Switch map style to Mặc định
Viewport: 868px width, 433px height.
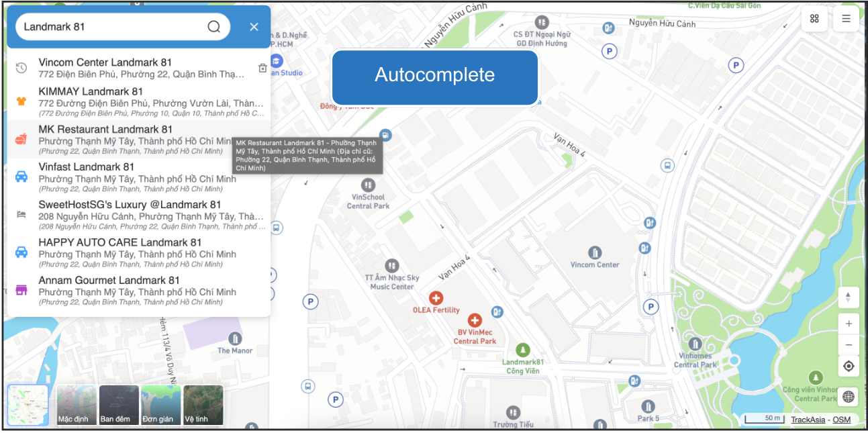77,405
